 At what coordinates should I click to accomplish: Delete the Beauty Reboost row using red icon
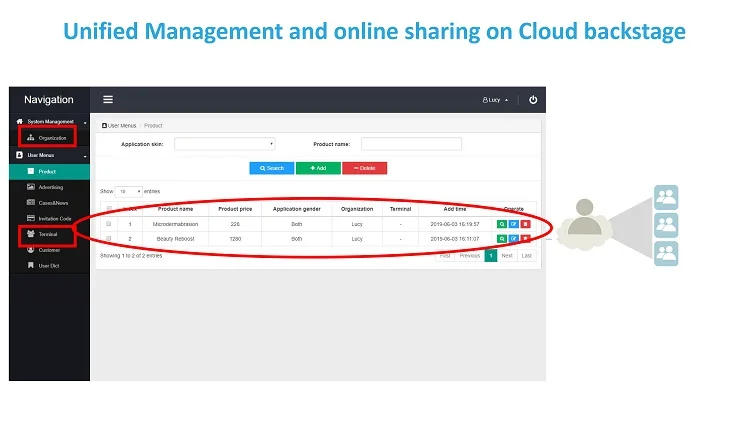[525, 239]
